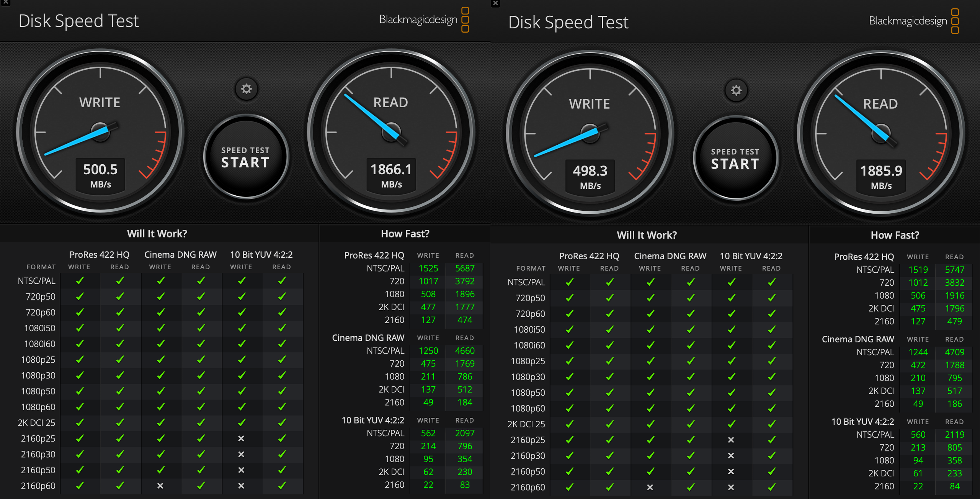
Task: Click the X mark in right window's 2160p25 row
Action: [x=731, y=440]
